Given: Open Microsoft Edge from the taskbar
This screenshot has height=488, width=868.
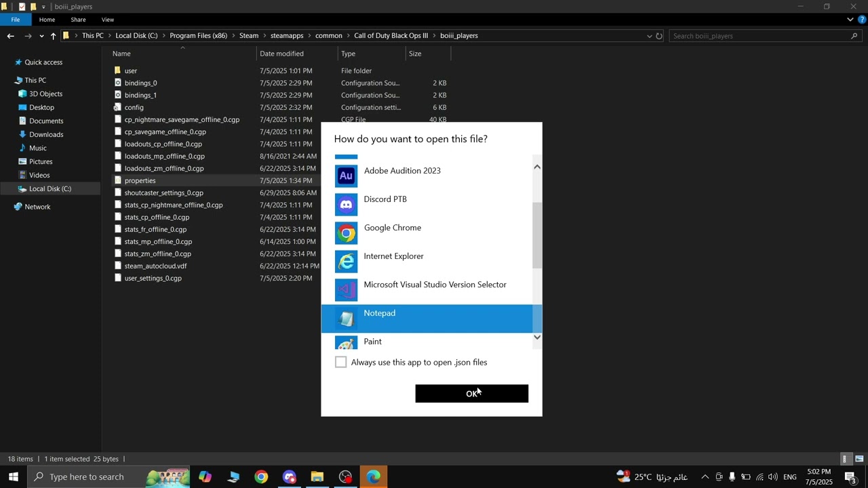Looking at the screenshot, I should (374, 477).
